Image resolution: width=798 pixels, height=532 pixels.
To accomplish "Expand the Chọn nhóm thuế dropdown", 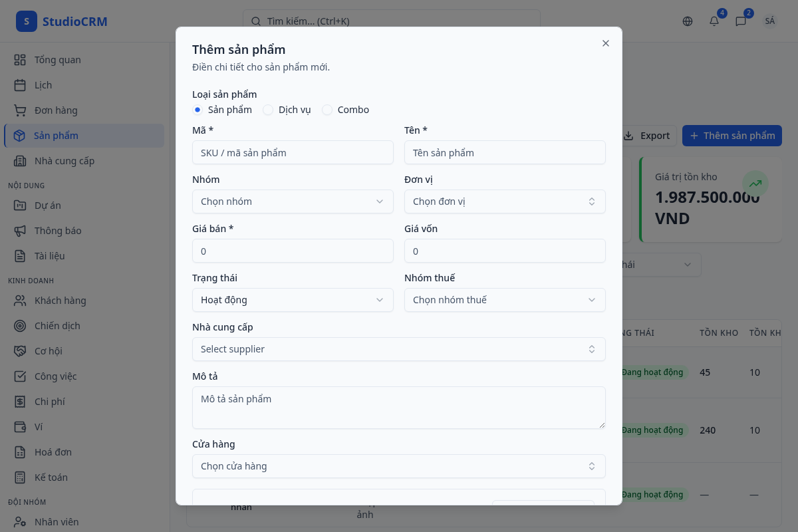I will (x=505, y=300).
